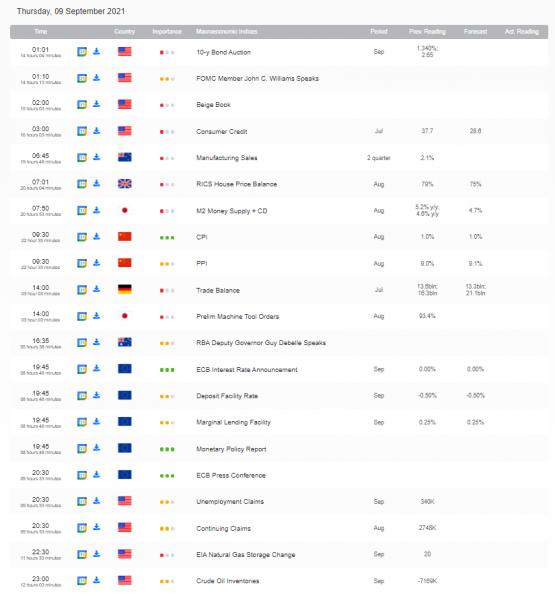The image size is (555, 600).
Task: Add China CPI event to calendar
Action: (x=82, y=237)
